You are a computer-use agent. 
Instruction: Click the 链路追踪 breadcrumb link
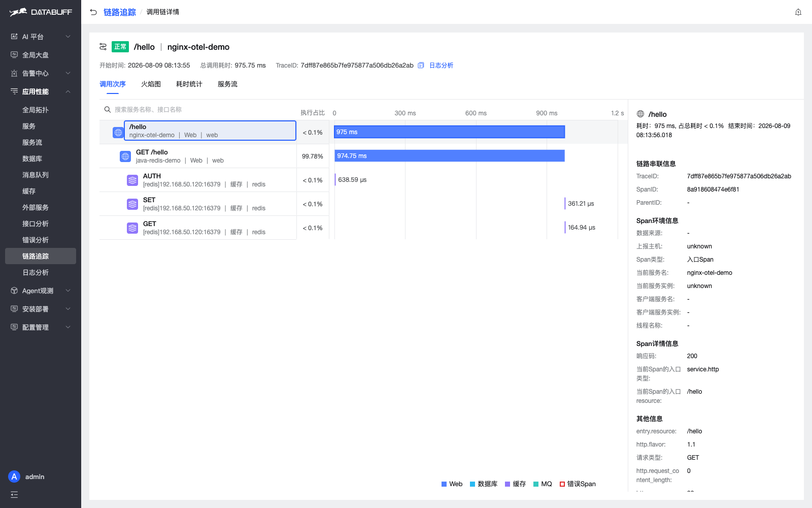(x=120, y=12)
